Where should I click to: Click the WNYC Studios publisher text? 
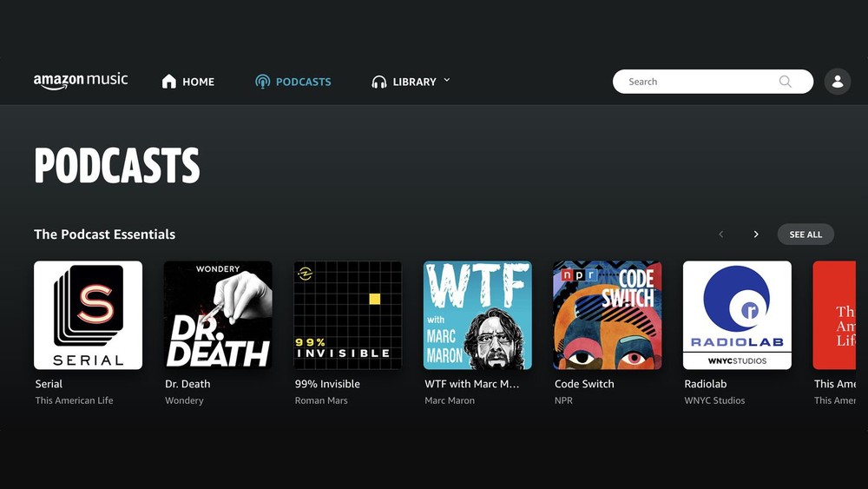pos(714,400)
